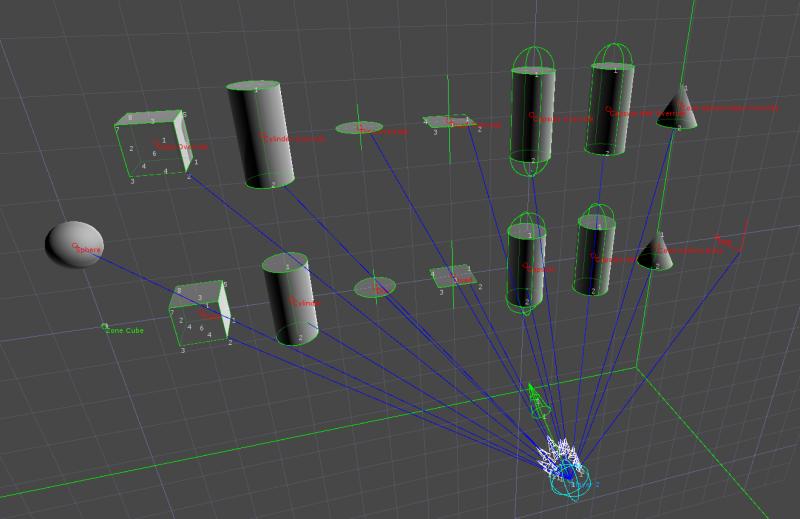Screen dimensions: 800x519
Task: Click the white arrow cluster above the emitter
Action: [x=555, y=454]
